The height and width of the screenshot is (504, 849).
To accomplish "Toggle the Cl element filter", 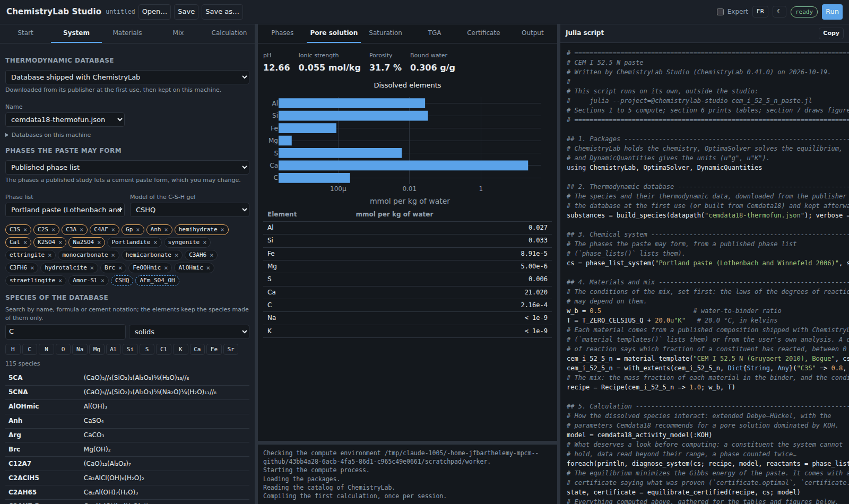I will click(163, 349).
